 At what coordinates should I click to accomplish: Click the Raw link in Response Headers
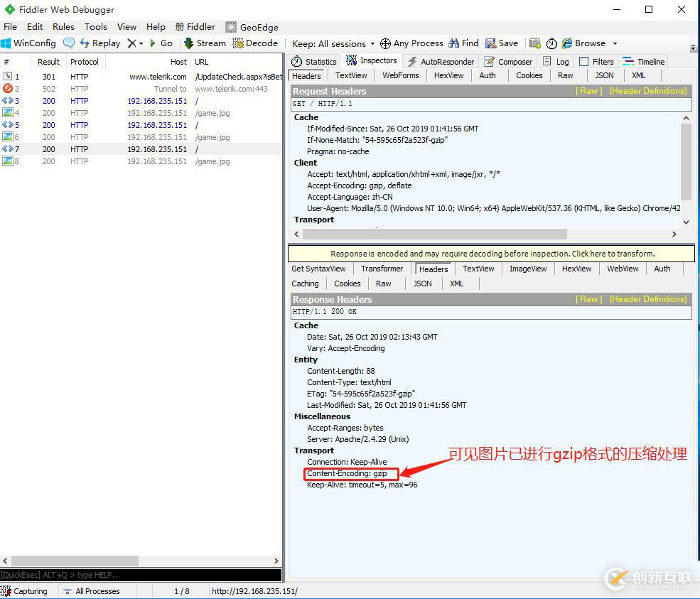(589, 299)
